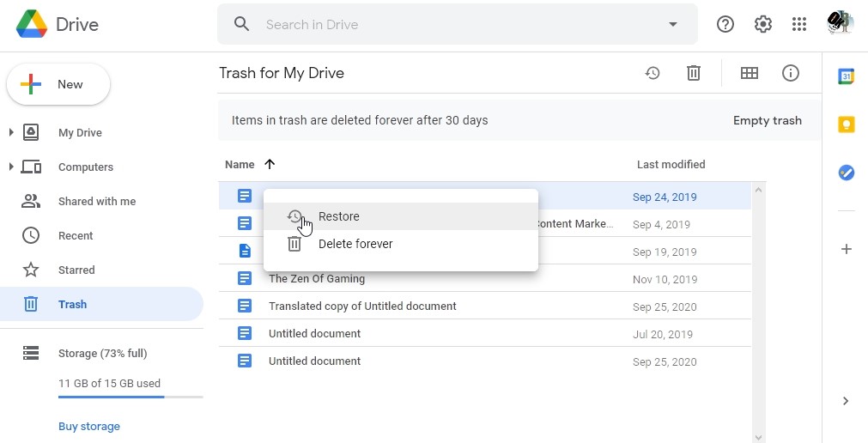The image size is (868, 443).
Task: Sort by the Name column header
Action: coord(240,165)
